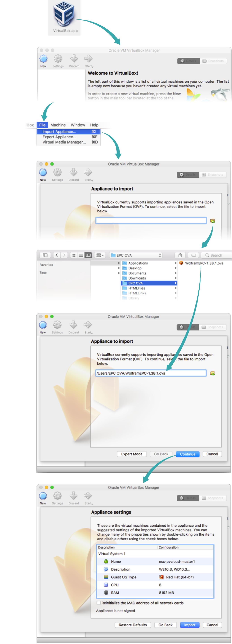Click the Expert Mode button
Viewport: 232px width, 644px height.
point(132,454)
